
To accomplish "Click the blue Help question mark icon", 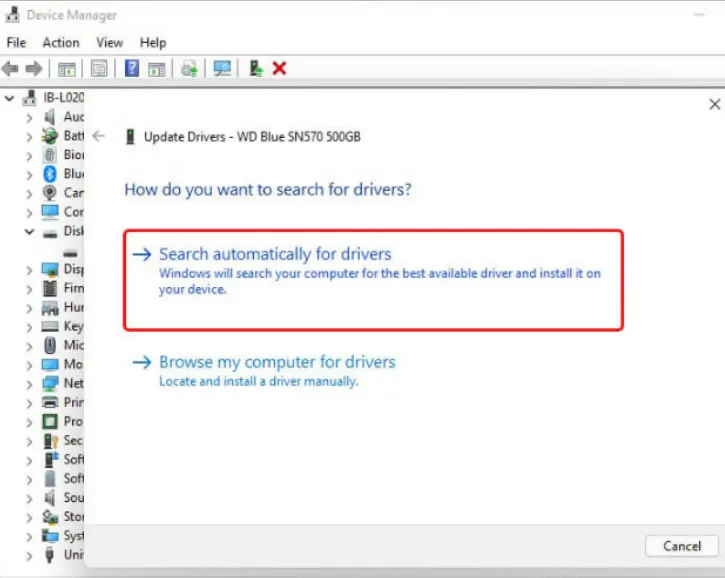I will (x=132, y=68).
